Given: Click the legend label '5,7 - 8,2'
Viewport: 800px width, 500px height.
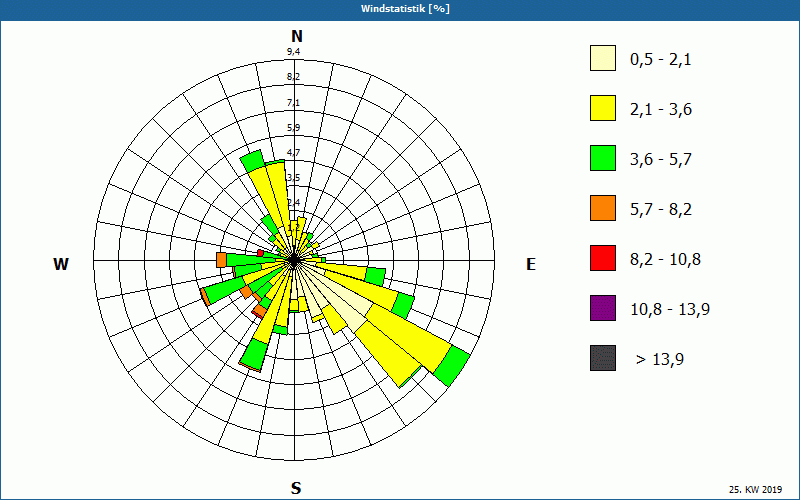Looking at the screenshot, I should (x=661, y=210).
